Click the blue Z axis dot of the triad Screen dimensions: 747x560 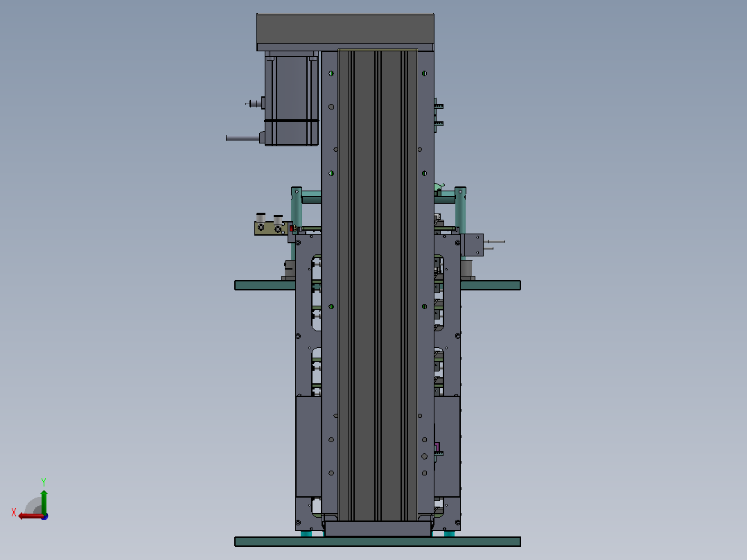tap(45, 516)
